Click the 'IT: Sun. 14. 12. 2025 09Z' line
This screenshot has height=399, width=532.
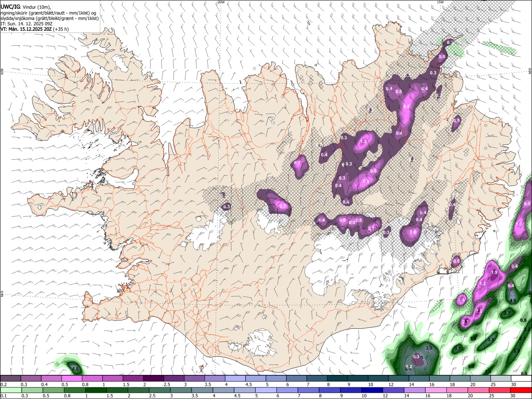26,24
